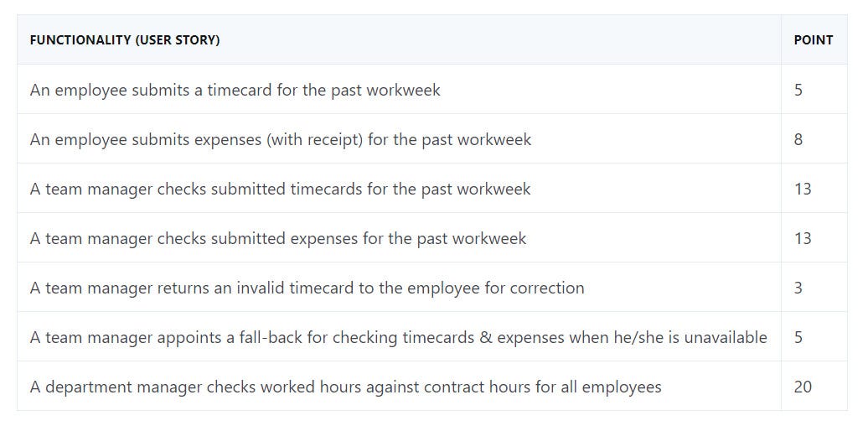The height and width of the screenshot is (426, 868).
Task: Click the word 'receipt' in expenses story
Action: [332, 139]
